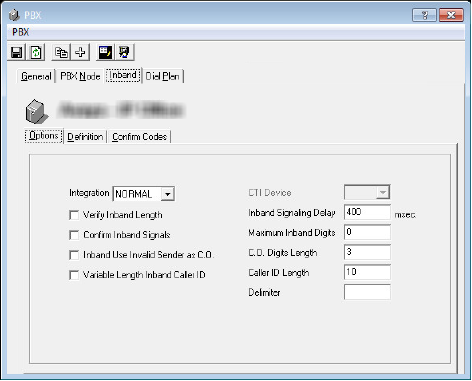
Task: Click the Save floppy disk icon
Action: 16,52
